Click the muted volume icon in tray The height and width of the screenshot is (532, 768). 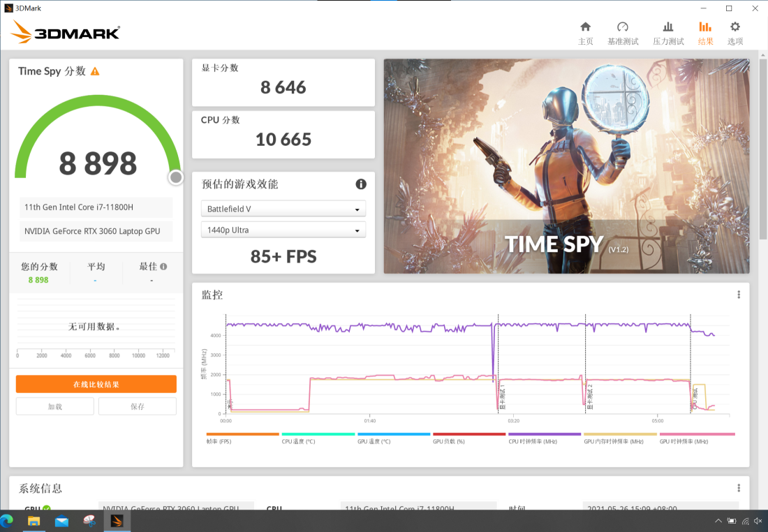point(758,521)
